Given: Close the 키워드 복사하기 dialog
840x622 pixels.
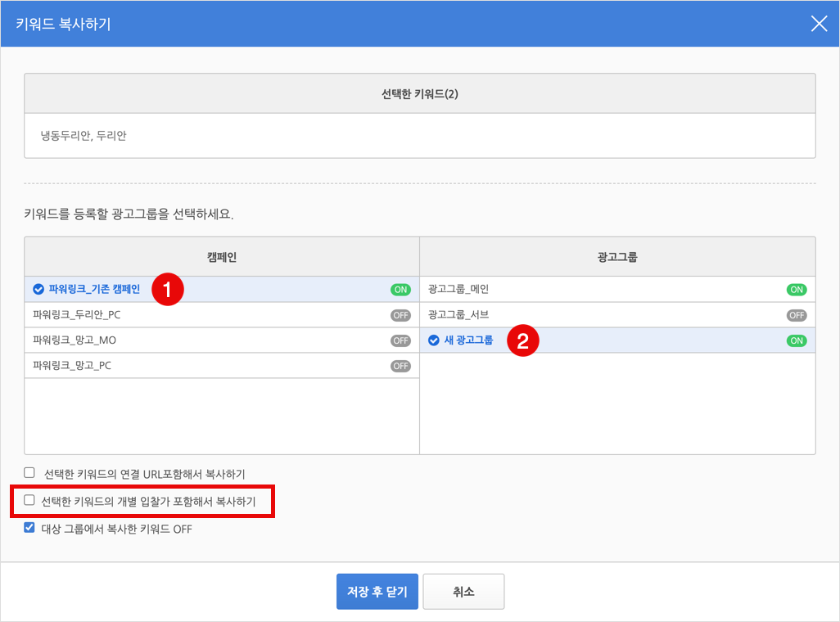Looking at the screenshot, I should pyautogui.click(x=819, y=24).
